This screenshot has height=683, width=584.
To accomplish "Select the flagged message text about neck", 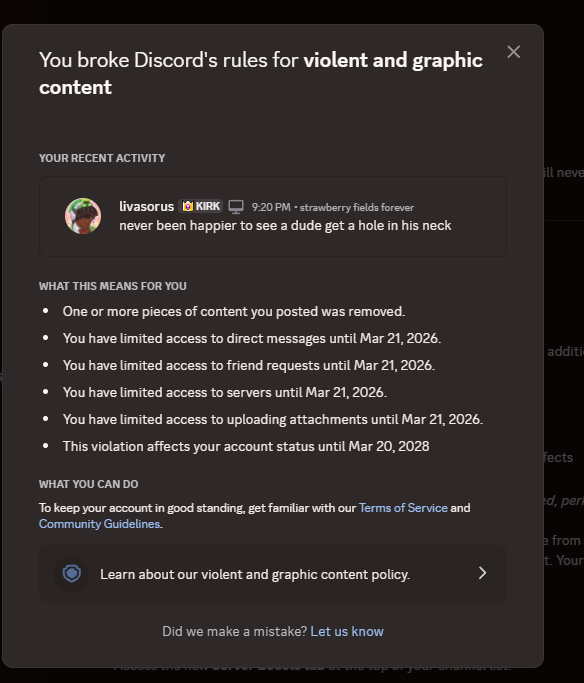I will tap(285, 226).
